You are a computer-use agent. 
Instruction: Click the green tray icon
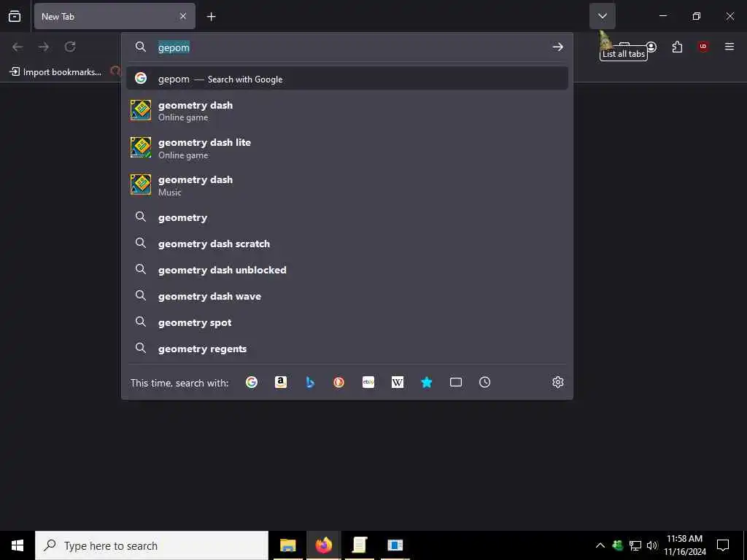(x=618, y=545)
